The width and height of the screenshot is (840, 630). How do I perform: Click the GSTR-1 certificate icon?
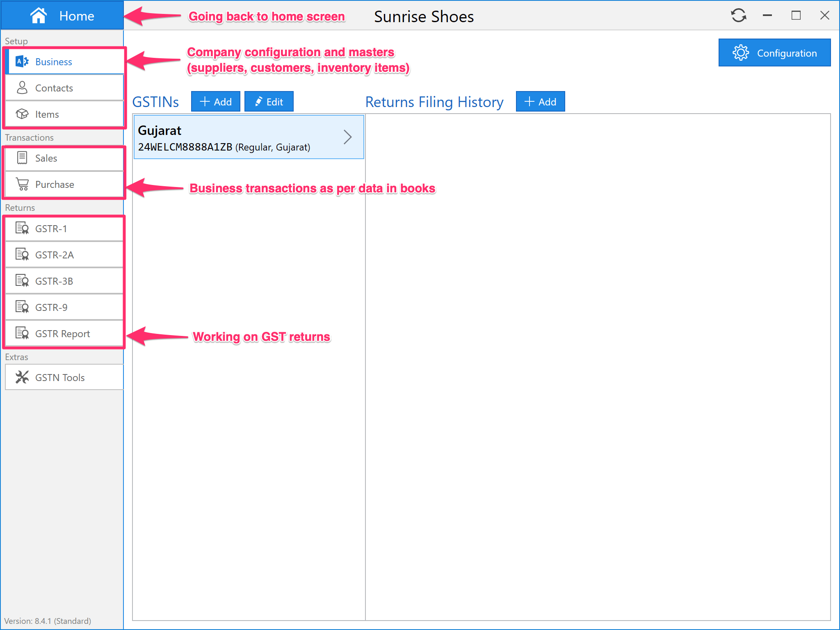click(x=22, y=228)
